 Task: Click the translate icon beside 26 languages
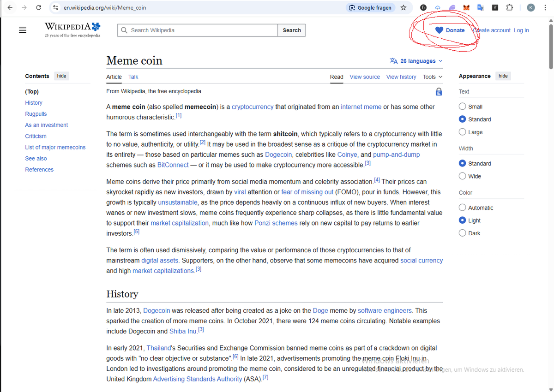(394, 61)
